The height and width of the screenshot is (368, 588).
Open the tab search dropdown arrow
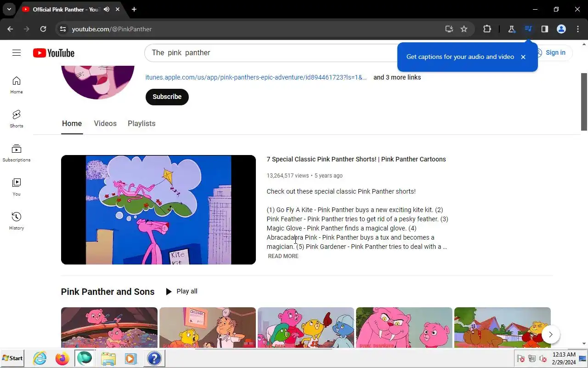point(9,9)
